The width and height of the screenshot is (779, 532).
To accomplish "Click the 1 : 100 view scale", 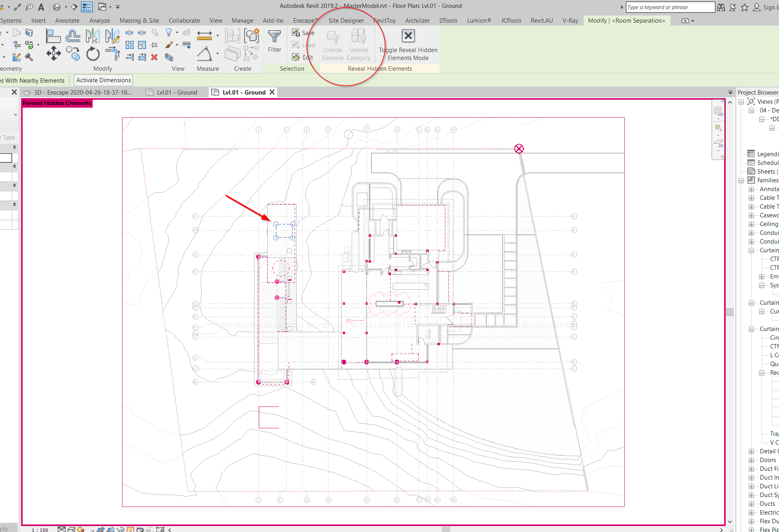I will [40, 529].
